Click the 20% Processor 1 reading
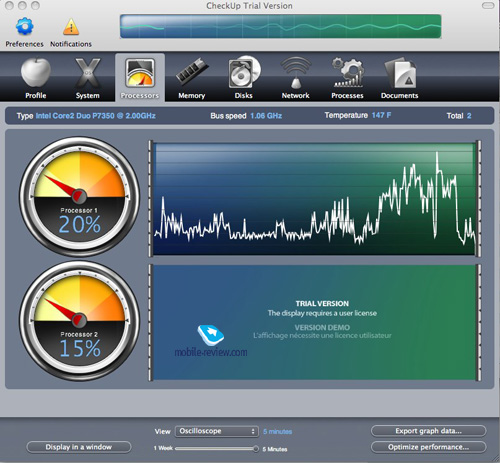This screenshot has height=463, width=500. point(80,224)
